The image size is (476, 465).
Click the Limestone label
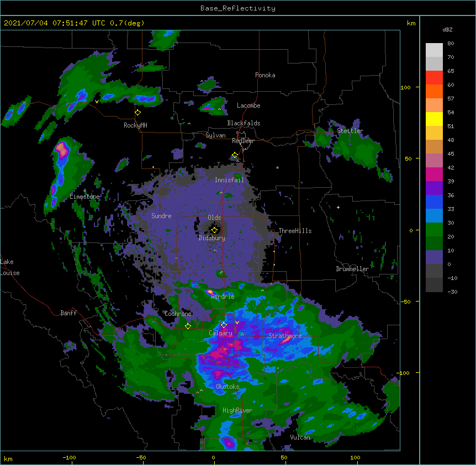pos(84,197)
